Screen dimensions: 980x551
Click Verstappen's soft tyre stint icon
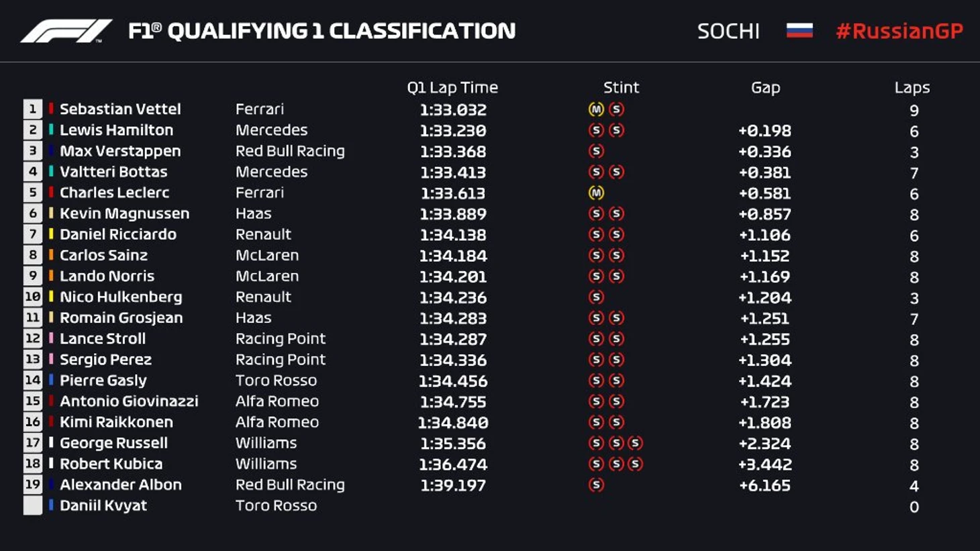click(x=595, y=152)
